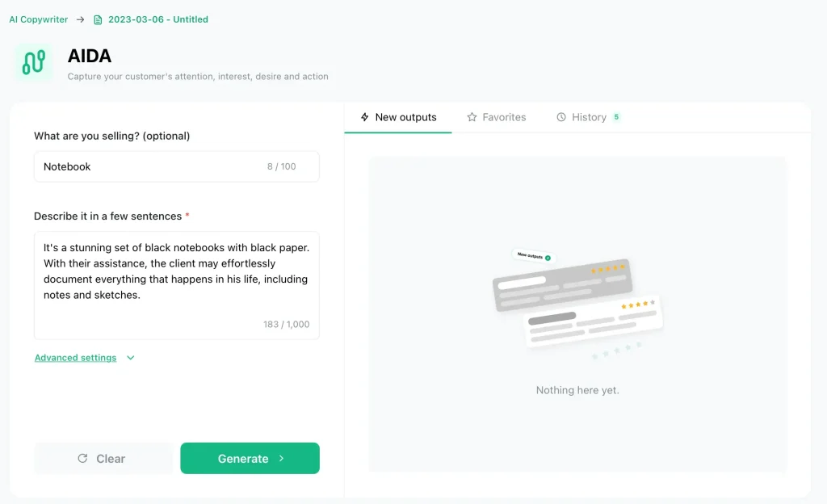Click the AIDA template logo icon
This screenshot has height=504, width=827.
pos(33,63)
